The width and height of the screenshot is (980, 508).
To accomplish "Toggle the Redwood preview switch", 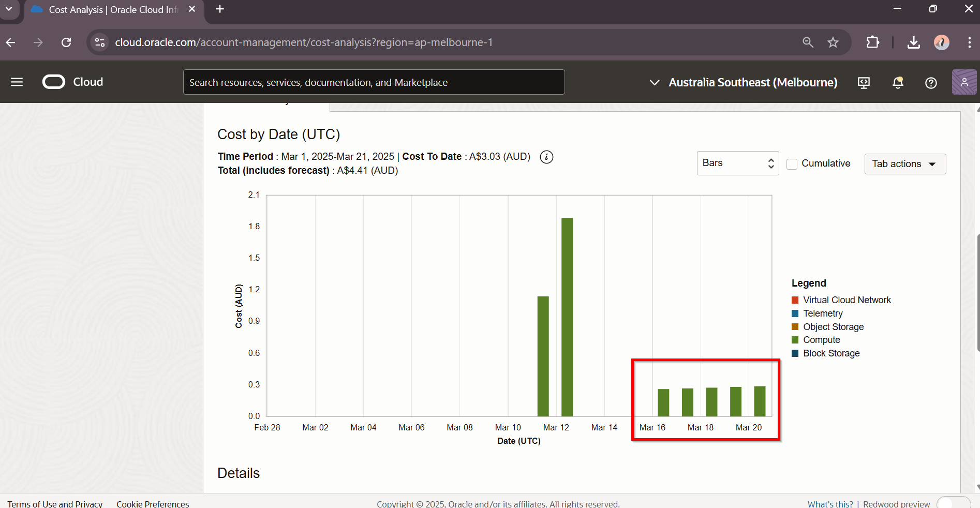I will click(x=953, y=503).
